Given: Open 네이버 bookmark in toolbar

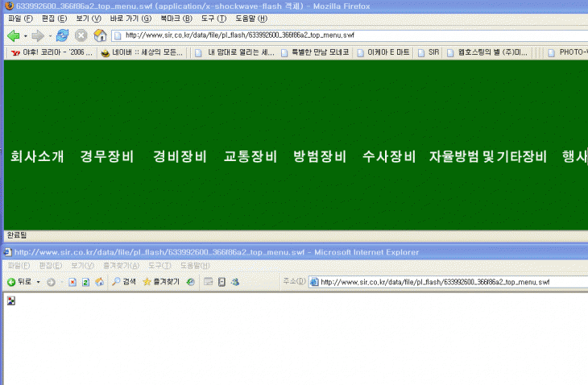Looking at the screenshot, I should [x=142, y=52].
